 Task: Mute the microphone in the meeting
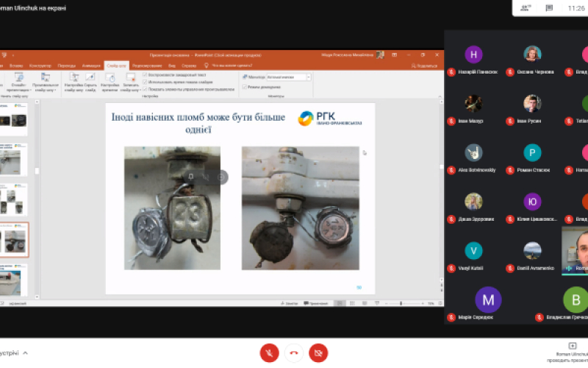pos(269,353)
